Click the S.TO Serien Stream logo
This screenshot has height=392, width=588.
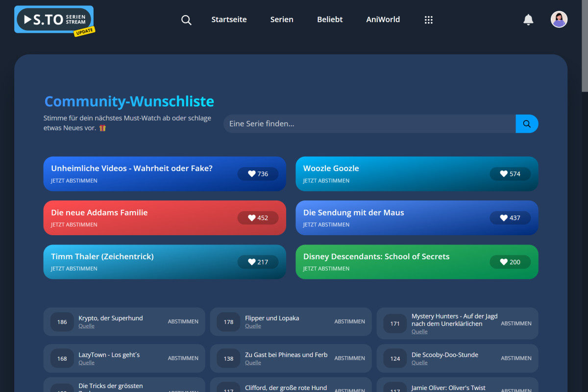click(x=54, y=20)
